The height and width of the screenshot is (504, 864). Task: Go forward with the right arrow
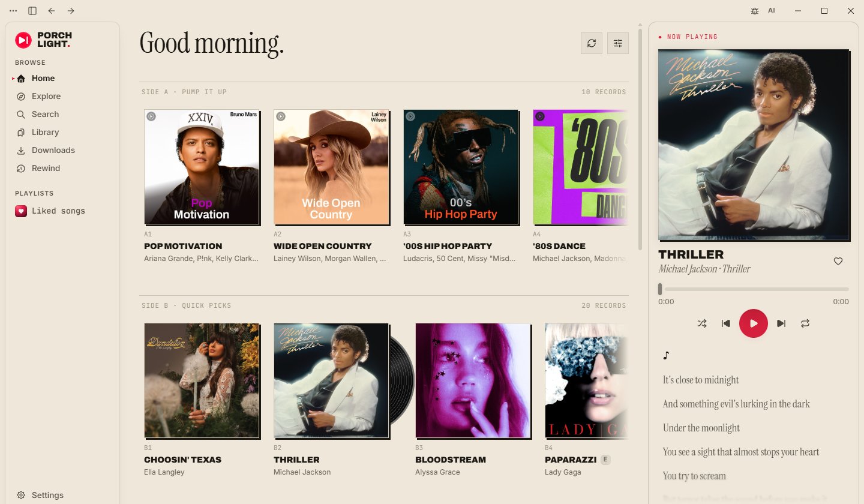pos(71,11)
